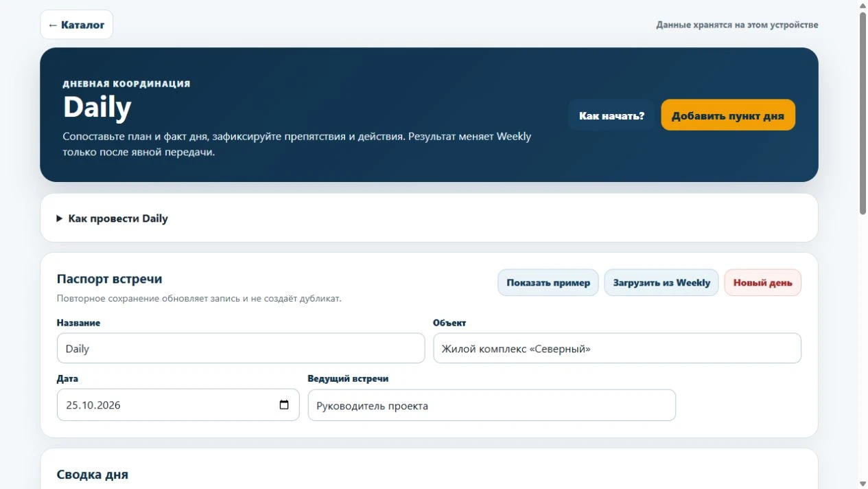The image size is (868, 489).
Task: Click the «Паспорт встречи» heading
Action: pos(110,279)
